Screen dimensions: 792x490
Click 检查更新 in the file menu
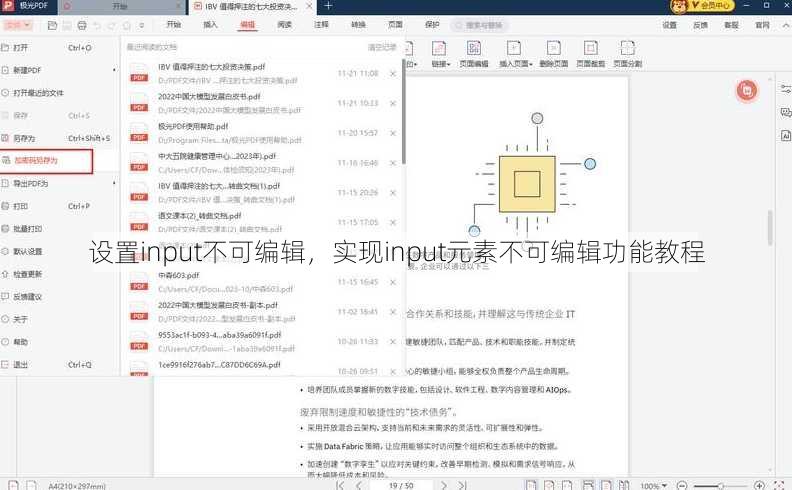pyautogui.click(x=60, y=274)
